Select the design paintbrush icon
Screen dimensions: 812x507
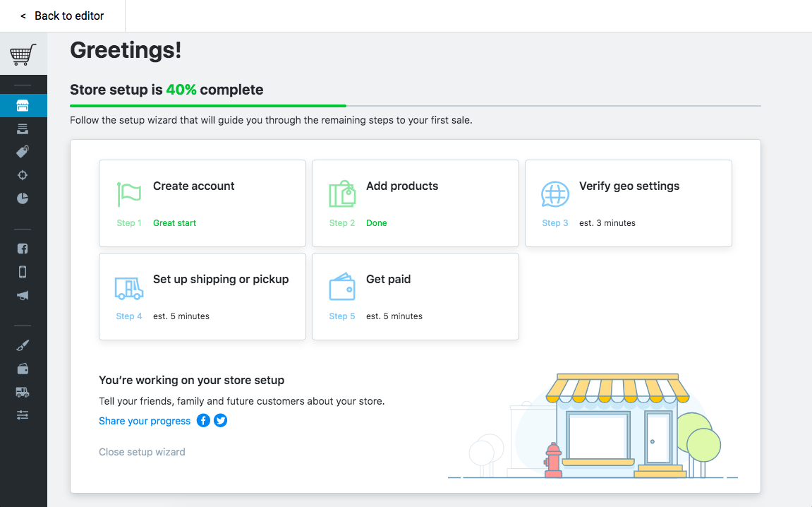coord(23,345)
